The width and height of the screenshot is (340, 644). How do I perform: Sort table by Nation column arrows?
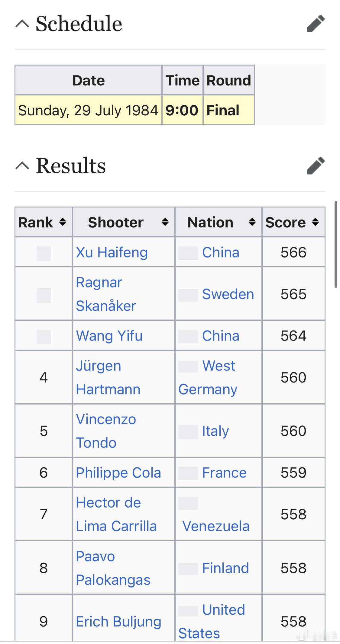point(252,222)
